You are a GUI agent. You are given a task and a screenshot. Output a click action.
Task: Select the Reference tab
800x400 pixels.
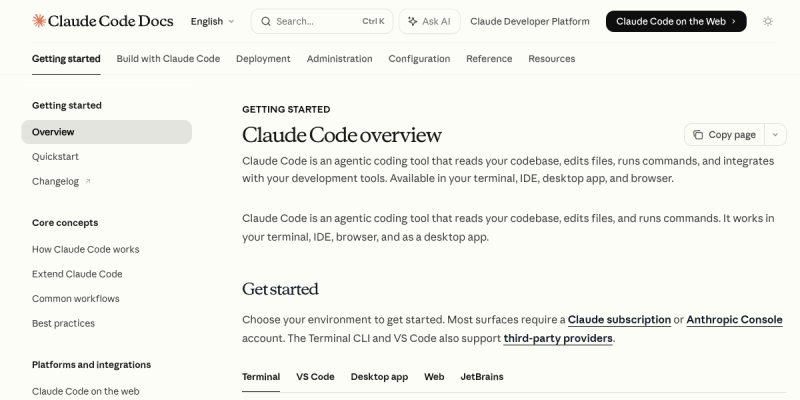(489, 59)
